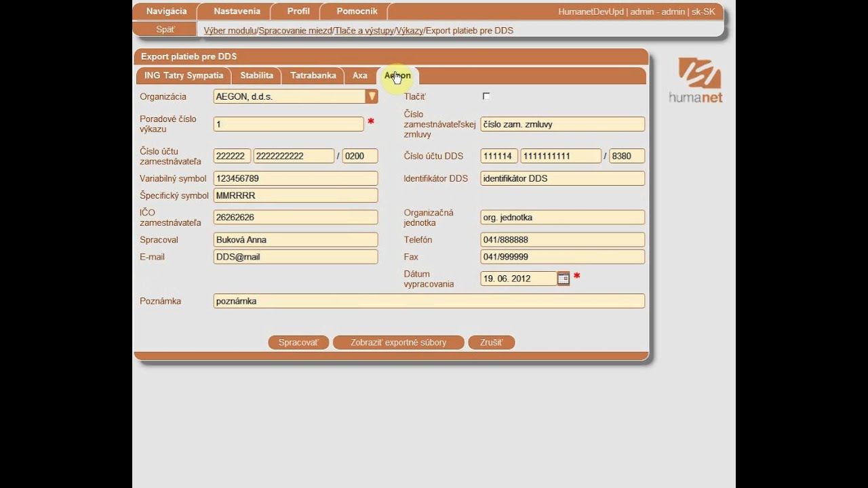Click the Telefón field
This screenshot has height=488, width=868.
tap(563, 240)
